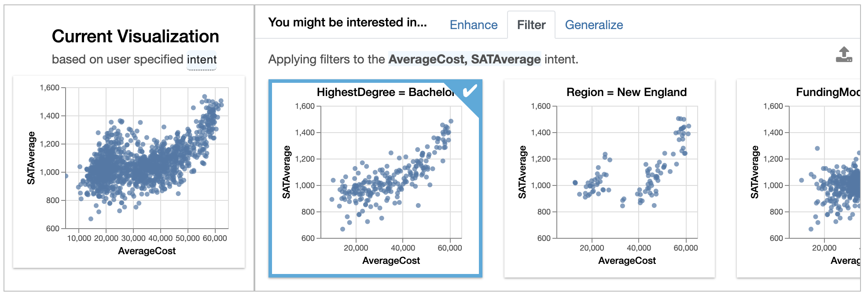
Task: Click SATAverage axis label in current visualization
Action: pos(31,158)
